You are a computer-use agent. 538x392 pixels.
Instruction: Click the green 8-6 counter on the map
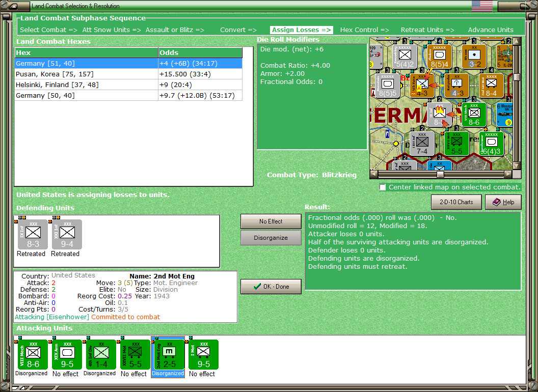474,115
